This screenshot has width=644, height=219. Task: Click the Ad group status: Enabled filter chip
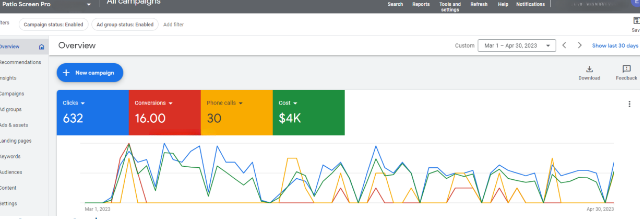click(125, 25)
